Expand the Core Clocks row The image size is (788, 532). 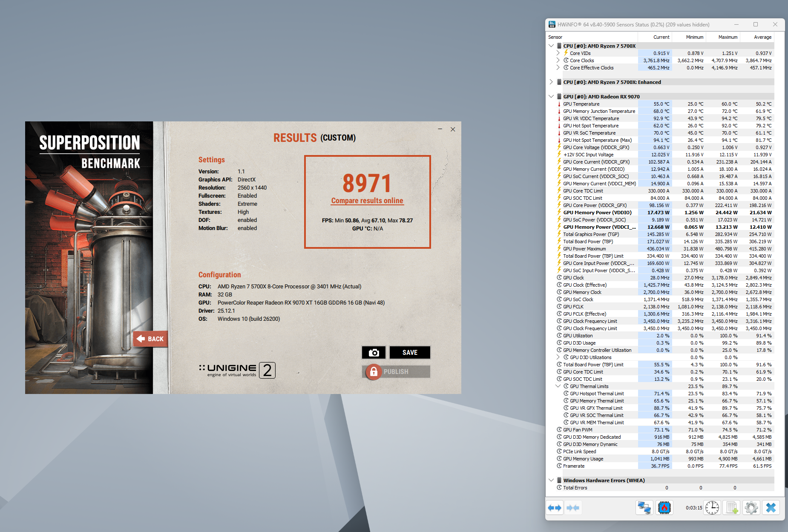558,60
